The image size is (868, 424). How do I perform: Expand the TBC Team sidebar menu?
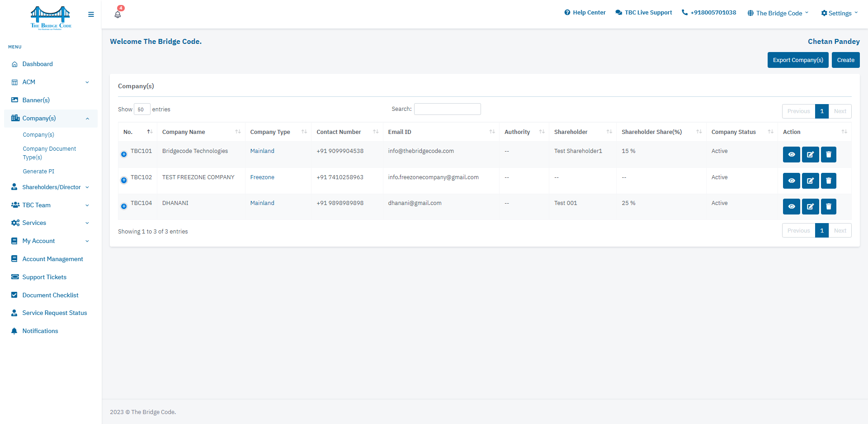[51, 205]
